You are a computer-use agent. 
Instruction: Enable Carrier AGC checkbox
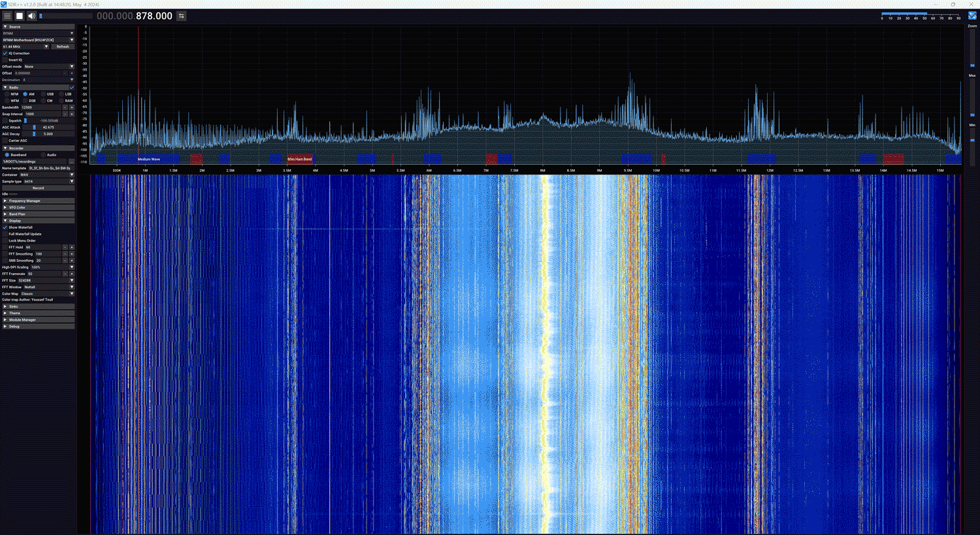coord(5,140)
